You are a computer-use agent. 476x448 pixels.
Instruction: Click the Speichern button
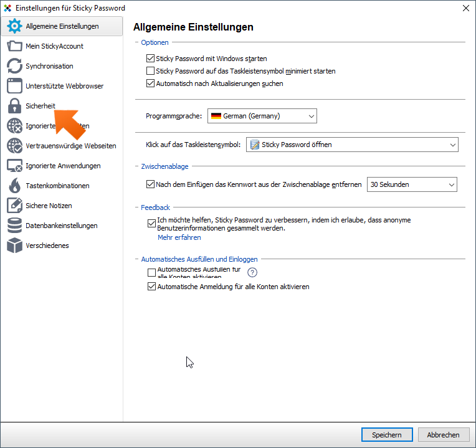[x=387, y=435]
